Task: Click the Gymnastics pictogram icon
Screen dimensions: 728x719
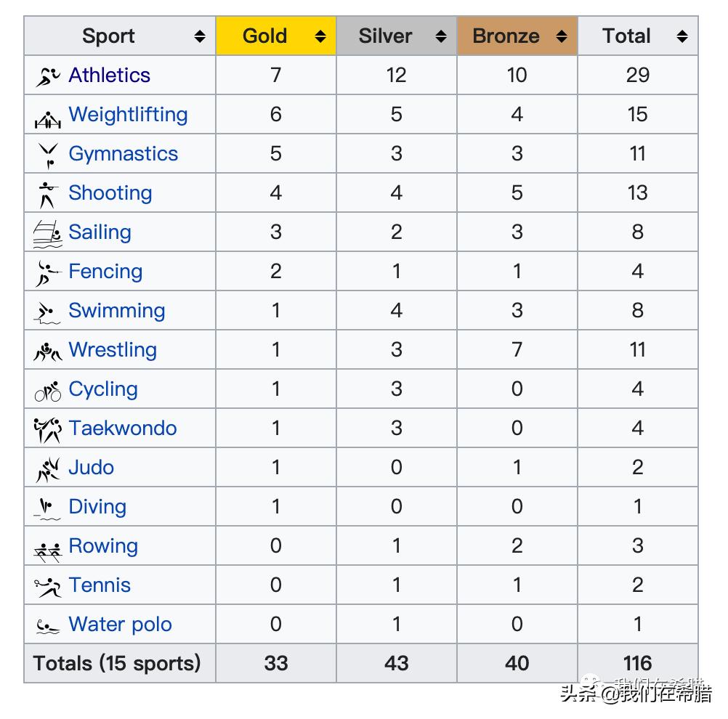Action: point(48,155)
